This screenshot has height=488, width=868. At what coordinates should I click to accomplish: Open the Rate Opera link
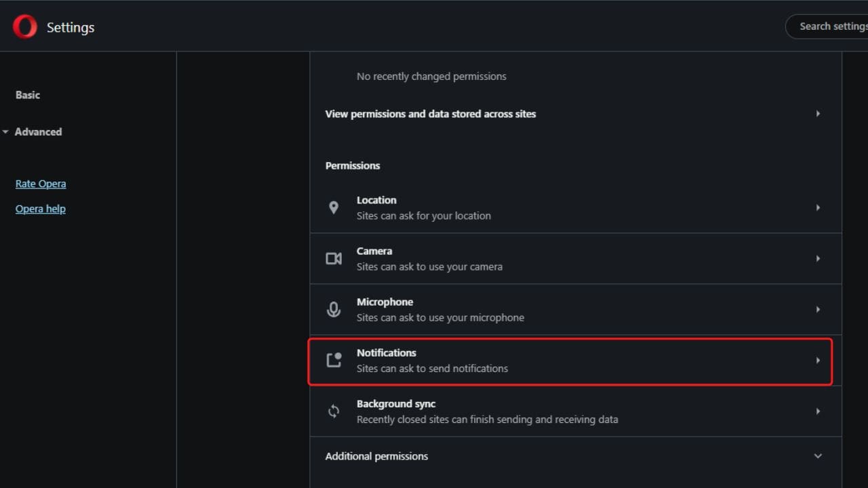click(41, 184)
